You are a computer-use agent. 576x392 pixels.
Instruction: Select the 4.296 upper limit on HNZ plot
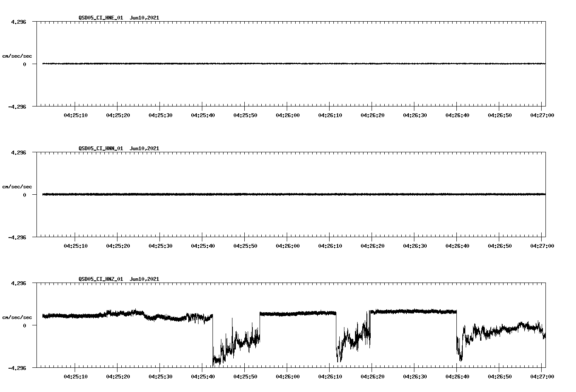tap(19, 283)
